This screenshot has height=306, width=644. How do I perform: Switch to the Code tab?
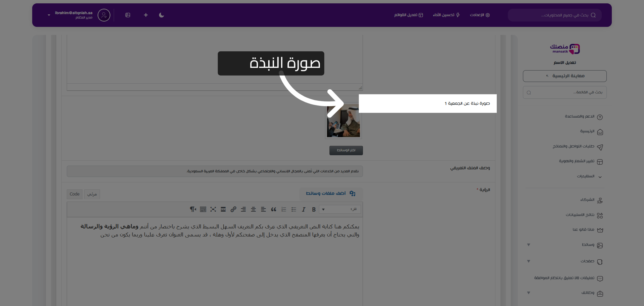pos(74,194)
